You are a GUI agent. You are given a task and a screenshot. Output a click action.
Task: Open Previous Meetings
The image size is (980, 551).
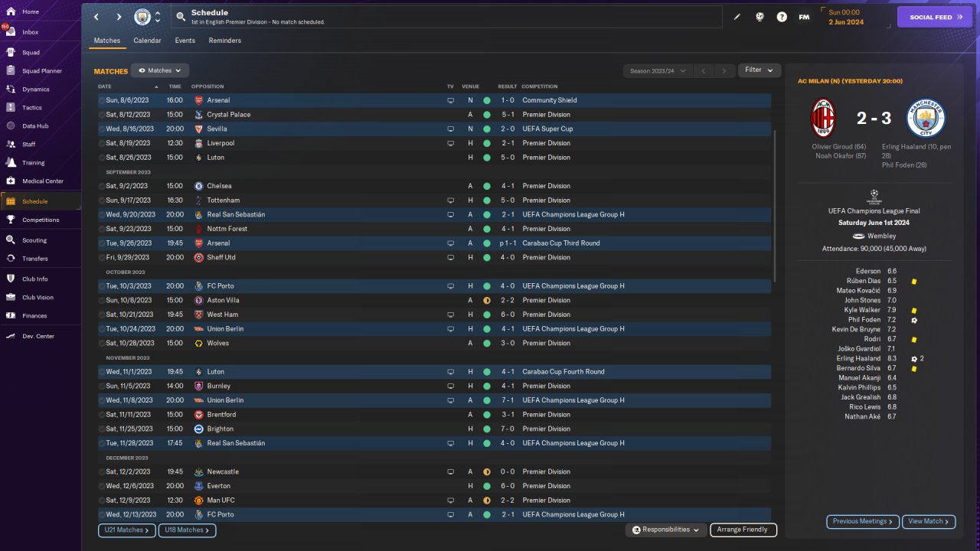click(x=862, y=521)
